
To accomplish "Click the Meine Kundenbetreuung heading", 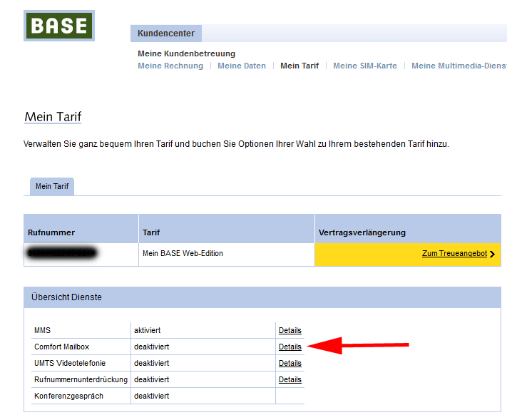I will coord(187,53).
